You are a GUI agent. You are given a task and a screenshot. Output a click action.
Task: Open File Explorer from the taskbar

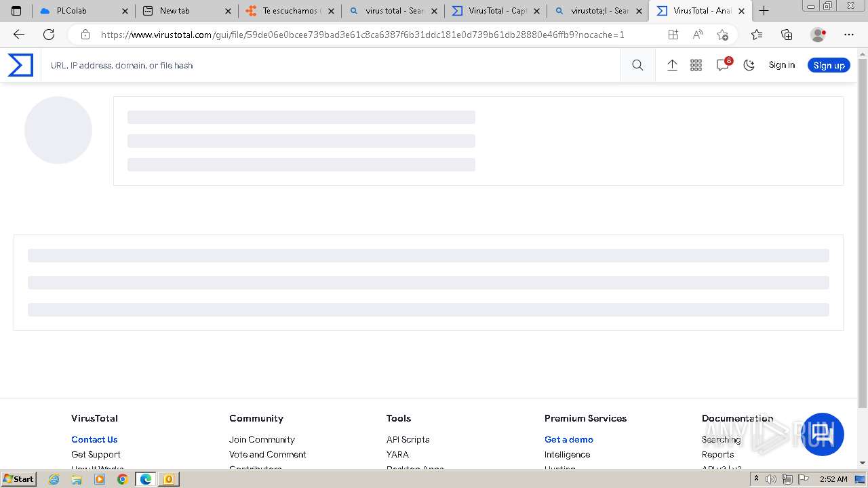[77, 479]
